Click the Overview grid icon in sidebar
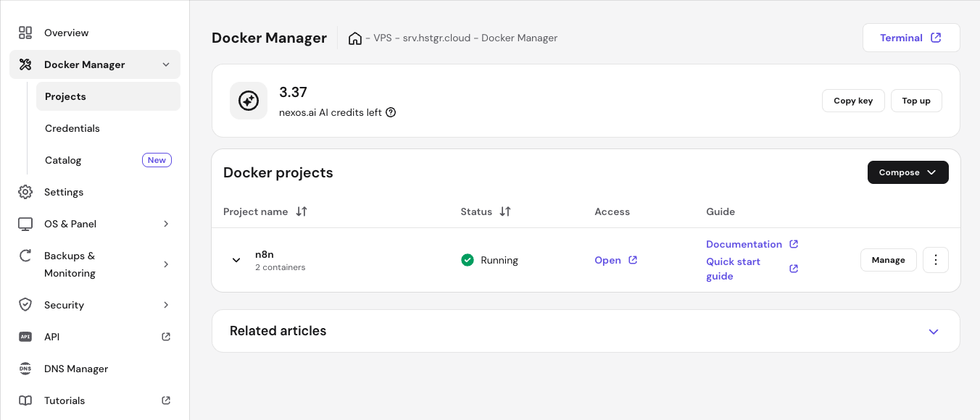The image size is (980, 420). [25, 33]
